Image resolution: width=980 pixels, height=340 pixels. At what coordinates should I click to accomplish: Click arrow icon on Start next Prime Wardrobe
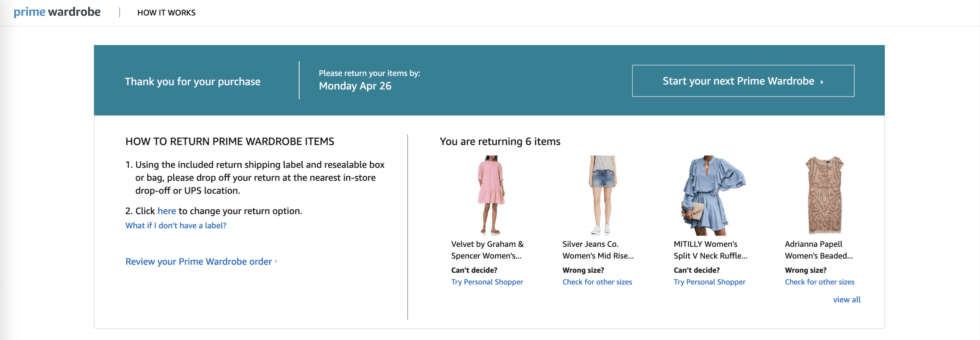click(822, 82)
